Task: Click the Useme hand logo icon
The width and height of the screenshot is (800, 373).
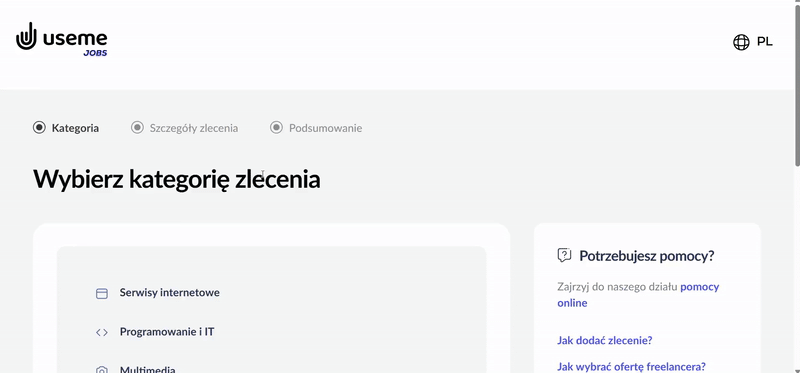Action: 26,36
